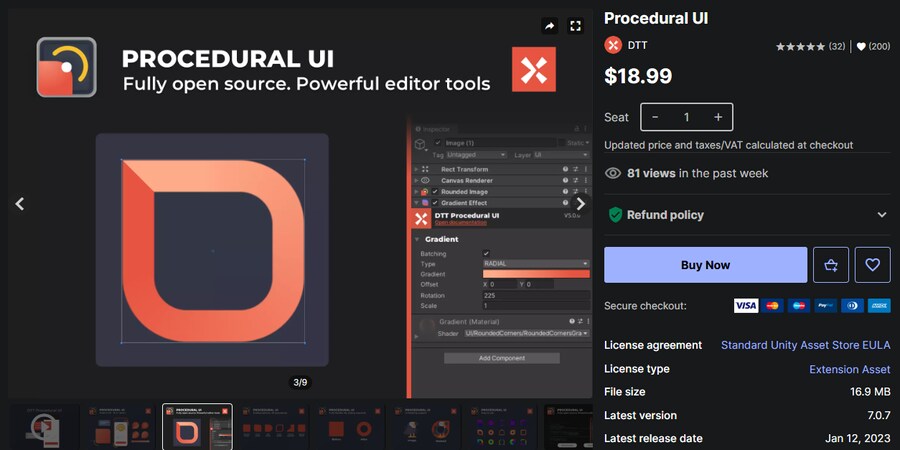Select the thumbnail with square and ring shapes

tap(350, 426)
